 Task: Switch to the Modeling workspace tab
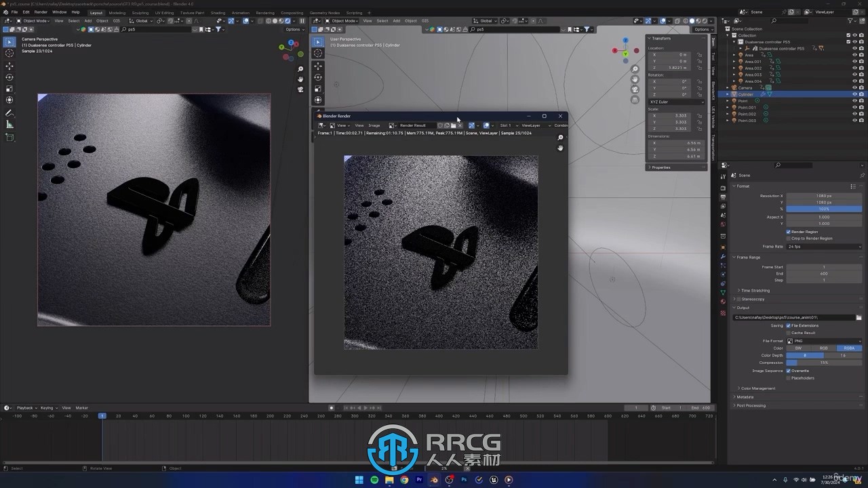(117, 12)
